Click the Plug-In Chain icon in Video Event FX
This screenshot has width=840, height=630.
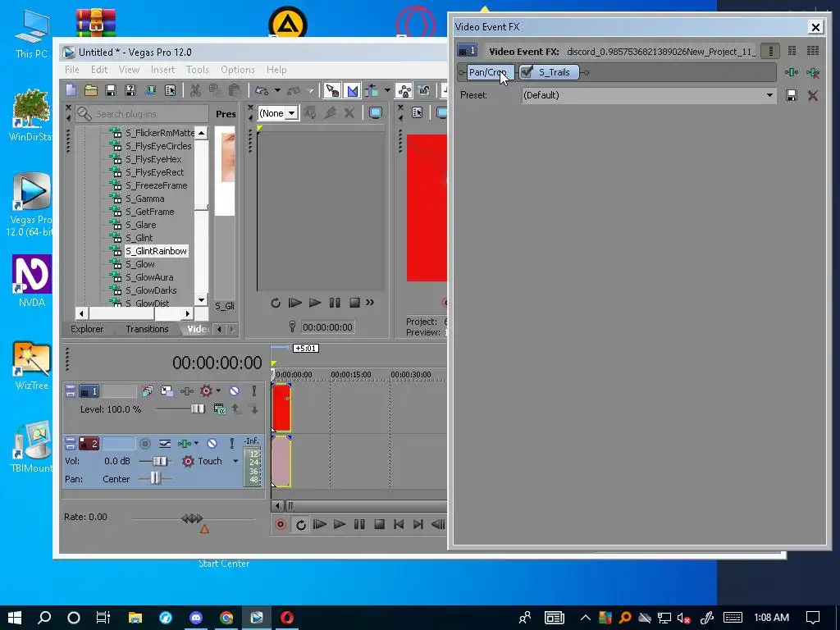[792, 72]
